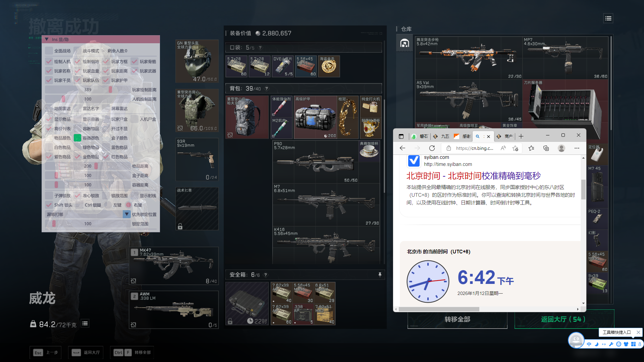Open the 背包 help tooltip

tap(267, 89)
